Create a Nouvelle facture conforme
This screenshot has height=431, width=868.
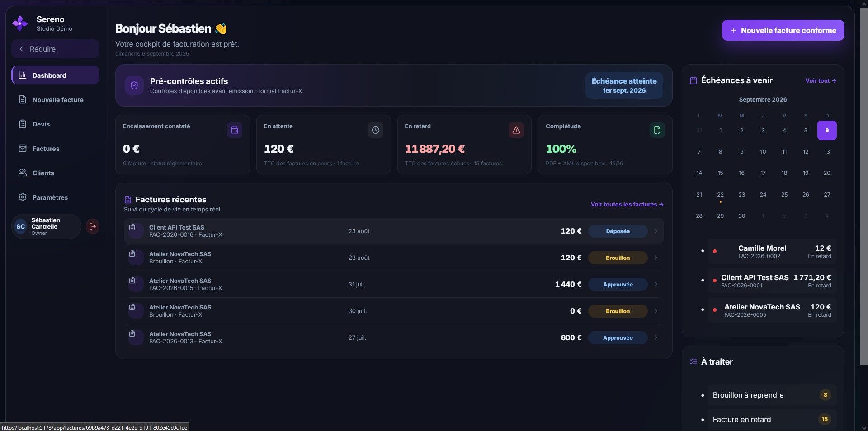[783, 30]
